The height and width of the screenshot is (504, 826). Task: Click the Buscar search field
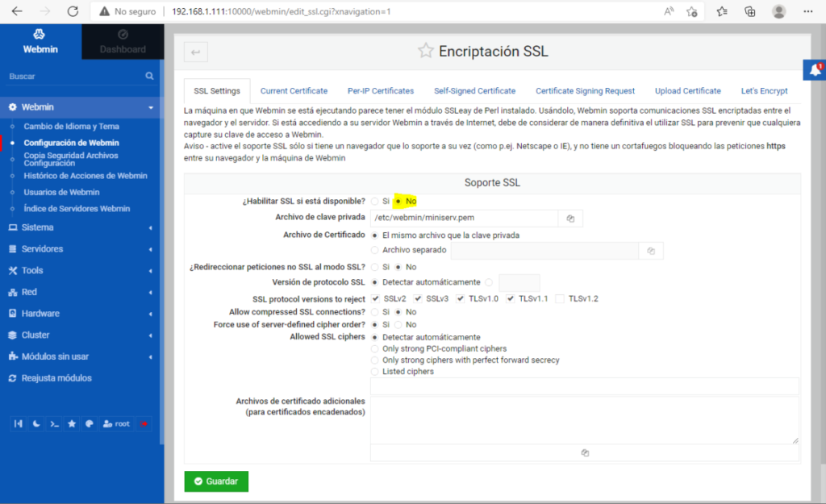[73, 76]
